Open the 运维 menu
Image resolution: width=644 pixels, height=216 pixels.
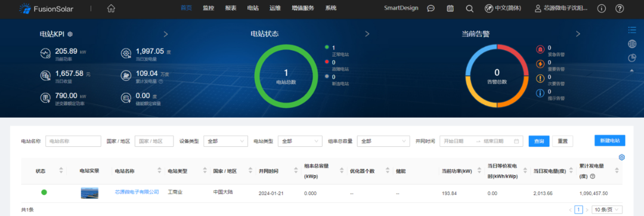(275, 8)
